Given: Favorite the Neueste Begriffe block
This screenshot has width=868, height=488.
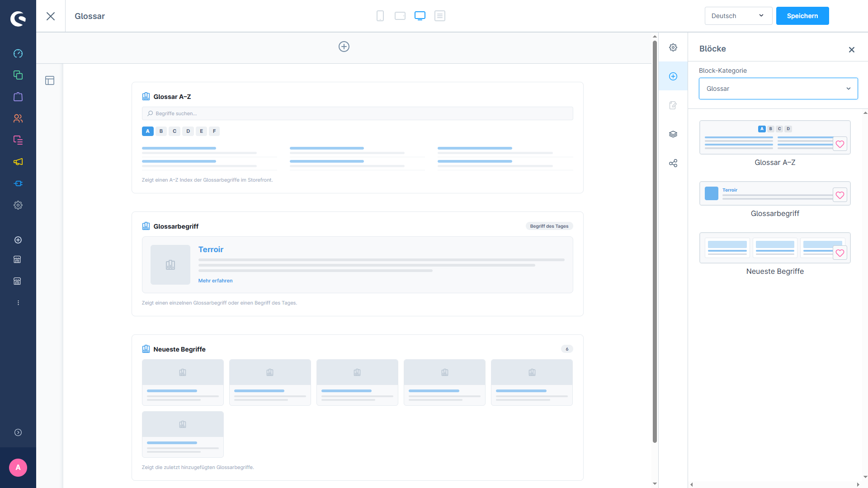Looking at the screenshot, I should coord(840,253).
